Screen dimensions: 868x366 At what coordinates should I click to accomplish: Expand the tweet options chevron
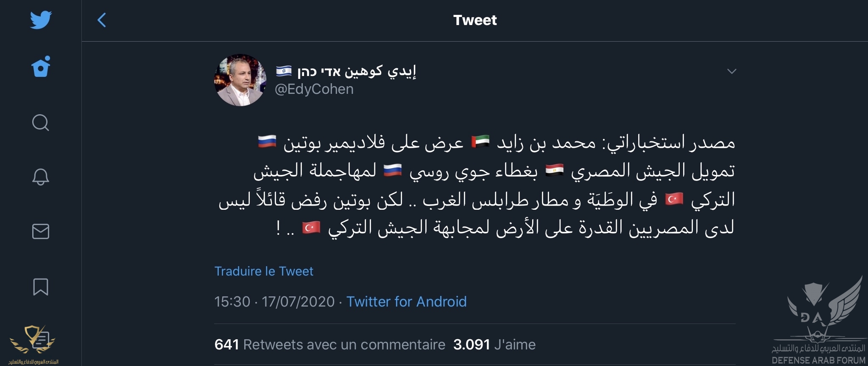(x=731, y=71)
